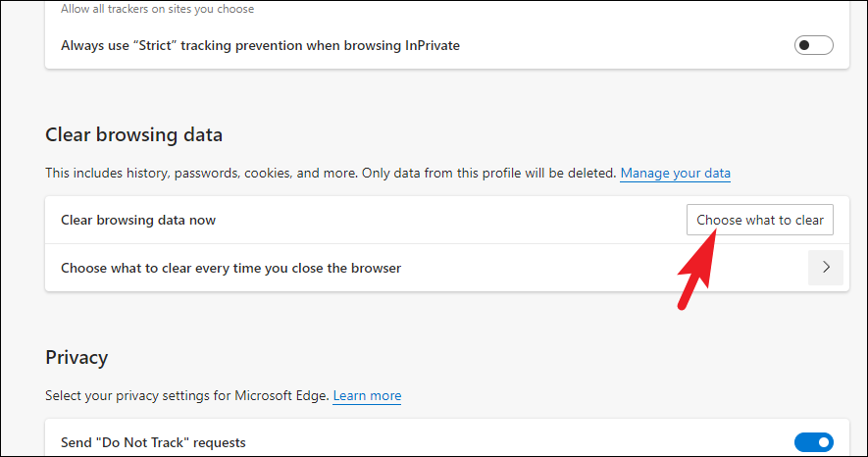Click This includes history, passwords, cookies text
Screen dimensions: 868x457
coord(196,174)
